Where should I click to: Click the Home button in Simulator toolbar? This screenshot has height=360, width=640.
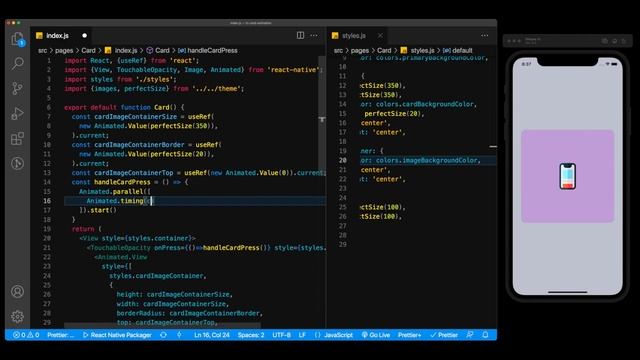[x=605, y=41]
